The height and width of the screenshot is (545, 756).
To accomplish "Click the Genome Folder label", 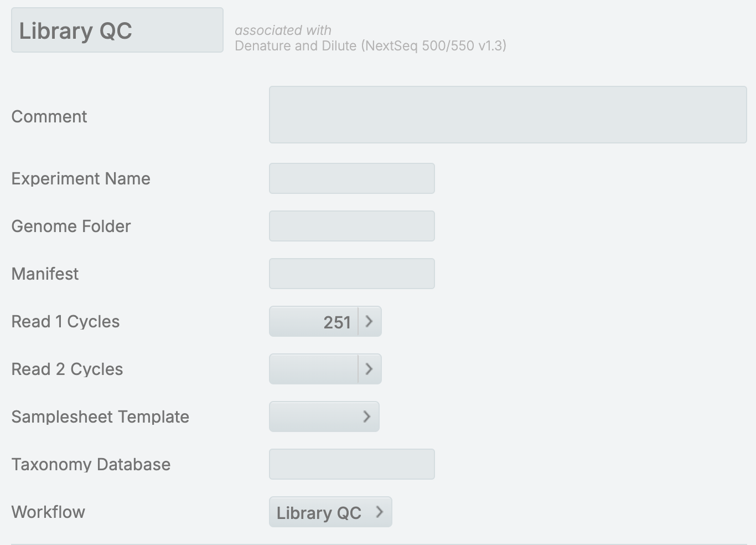I will [71, 226].
